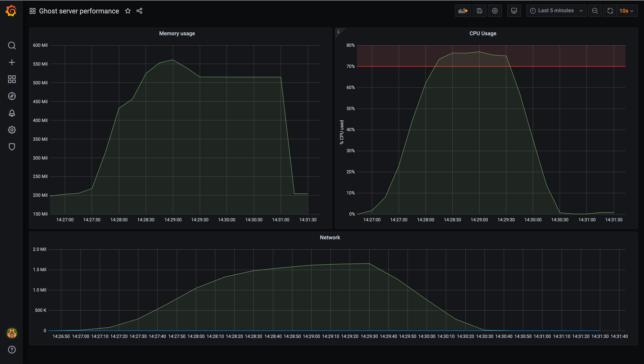Viewport: 644px width, 364px height.
Task: Refresh the dashboard now
Action: coord(610,11)
